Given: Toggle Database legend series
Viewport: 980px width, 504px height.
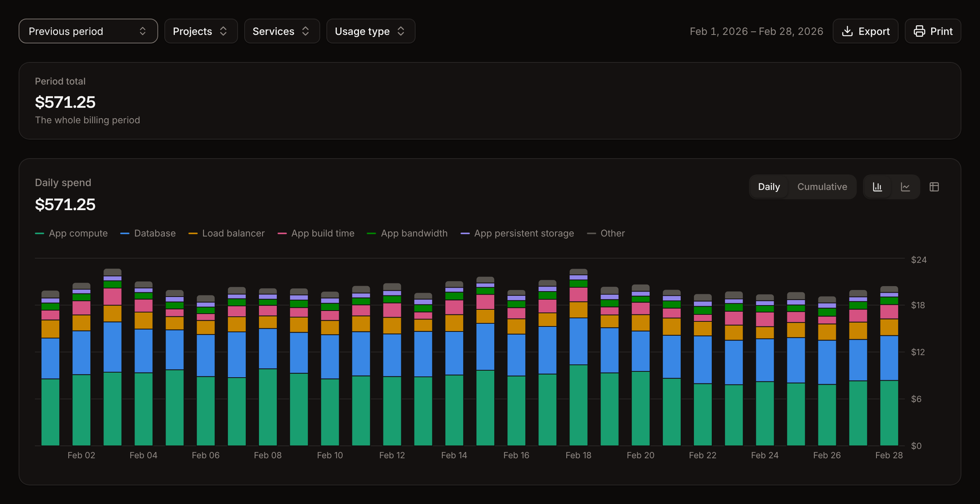Looking at the screenshot, I should [x=148, y=233].
